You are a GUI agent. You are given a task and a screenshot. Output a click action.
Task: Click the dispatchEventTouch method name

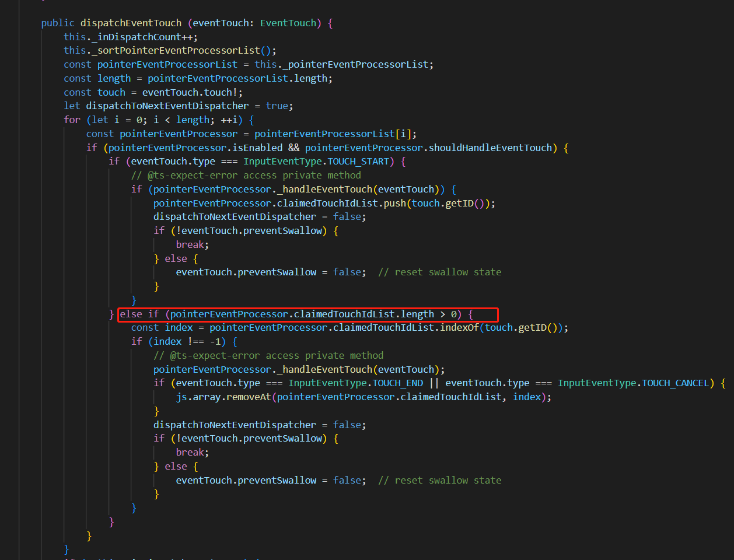[x=131, y=22]
